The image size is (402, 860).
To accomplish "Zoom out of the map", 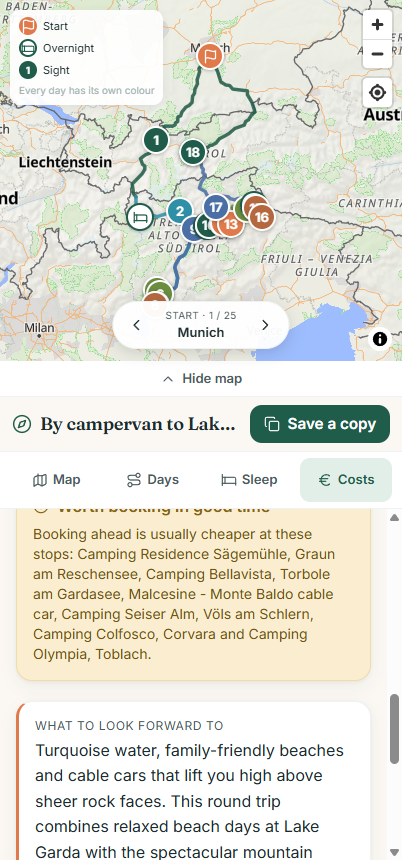I will click(x=377, y=54).
